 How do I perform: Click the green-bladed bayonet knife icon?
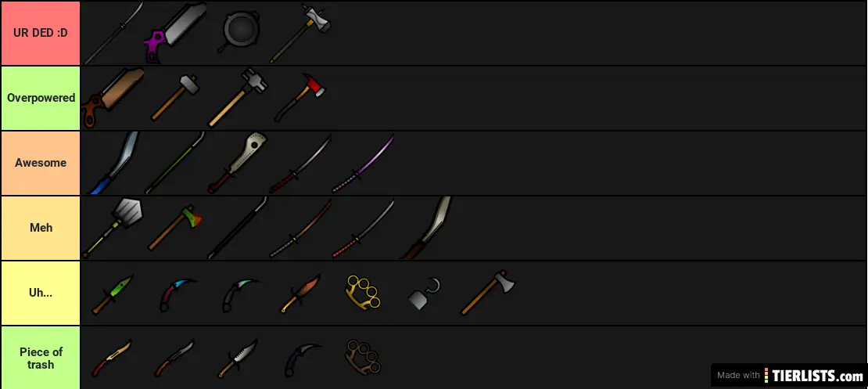click(113, 294)
